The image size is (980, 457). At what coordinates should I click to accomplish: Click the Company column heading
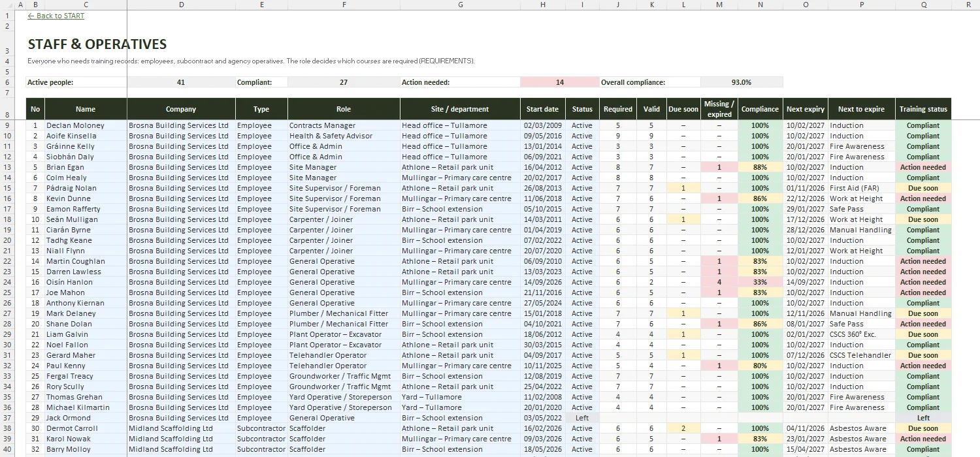point(181,109)
